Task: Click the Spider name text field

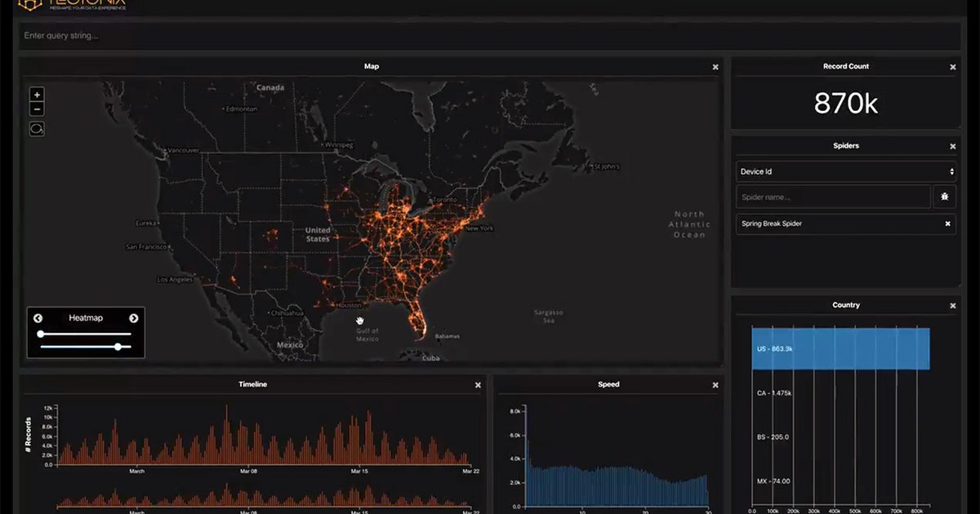Action: pos(833,197)
